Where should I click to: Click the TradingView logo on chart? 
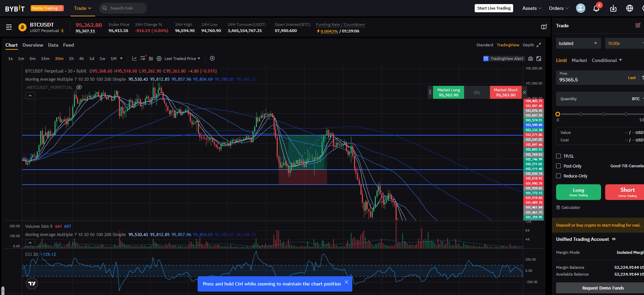point(32,283)
